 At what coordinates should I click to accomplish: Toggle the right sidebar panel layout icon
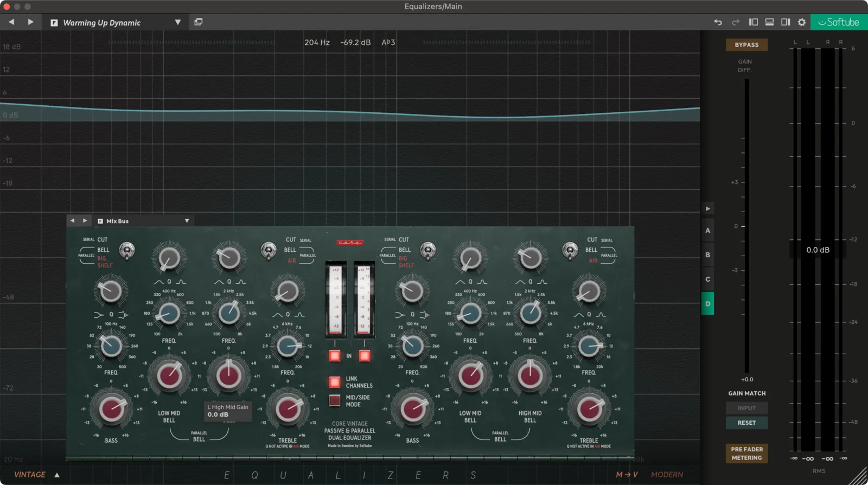click(x=786, y=22)
